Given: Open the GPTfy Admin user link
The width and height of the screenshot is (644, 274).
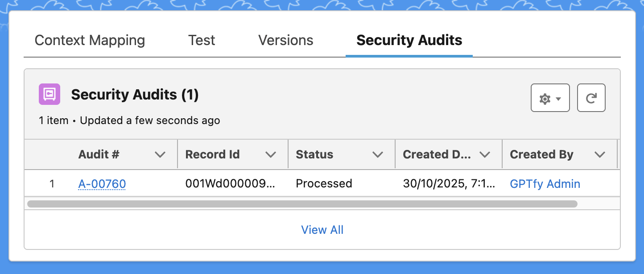Looking at the screenshot, I should click(x=545, y=184).
